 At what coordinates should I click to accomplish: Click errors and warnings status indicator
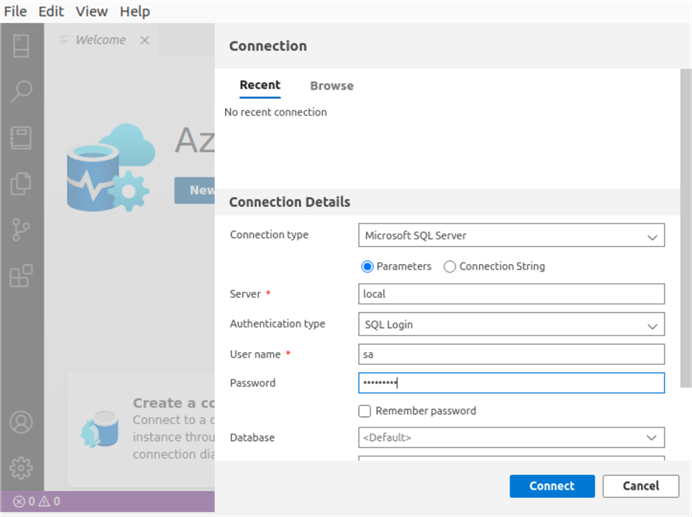coord(36,501)
